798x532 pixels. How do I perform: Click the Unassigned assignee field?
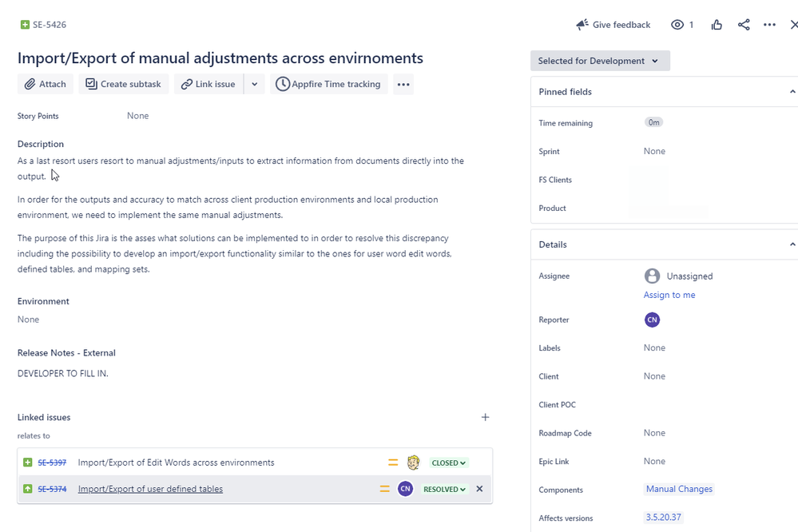(x=678, y=276)
